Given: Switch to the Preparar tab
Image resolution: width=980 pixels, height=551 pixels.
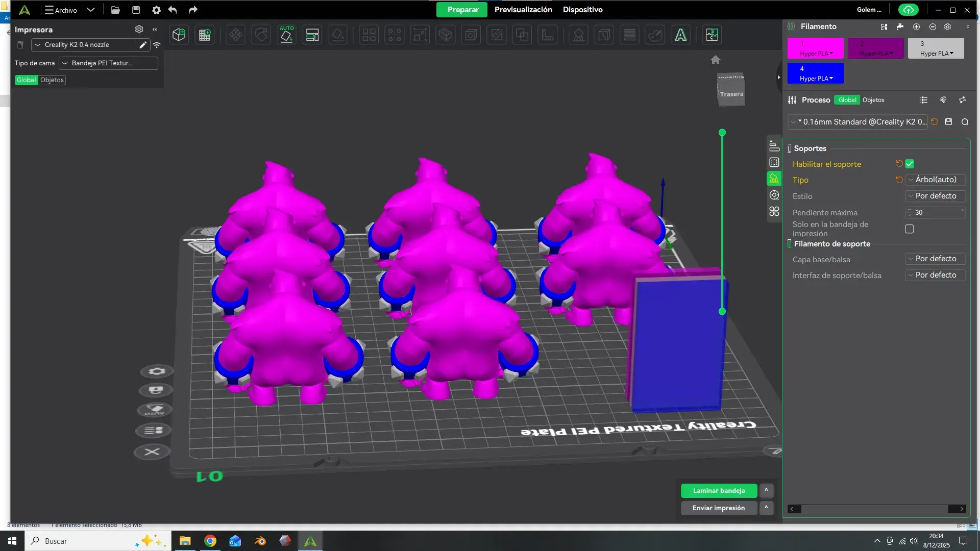Looking at the screenshot, I should click(463, 10).
